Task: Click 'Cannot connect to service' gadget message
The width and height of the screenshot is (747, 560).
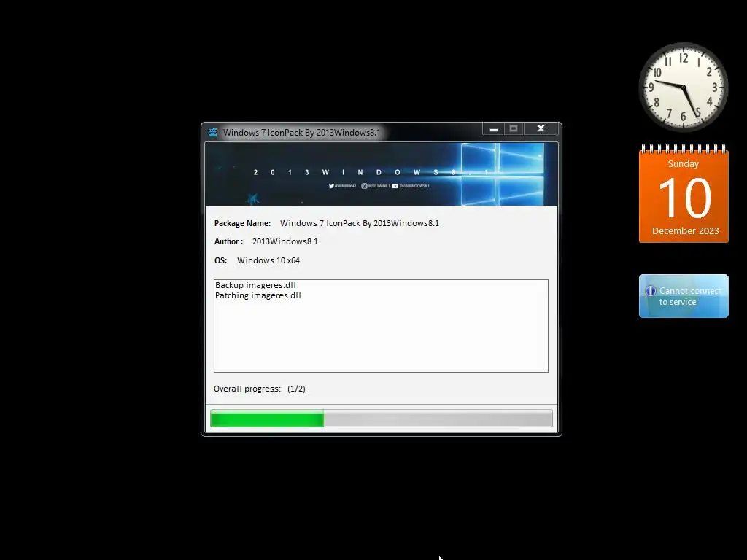Action: click(690, 296)
